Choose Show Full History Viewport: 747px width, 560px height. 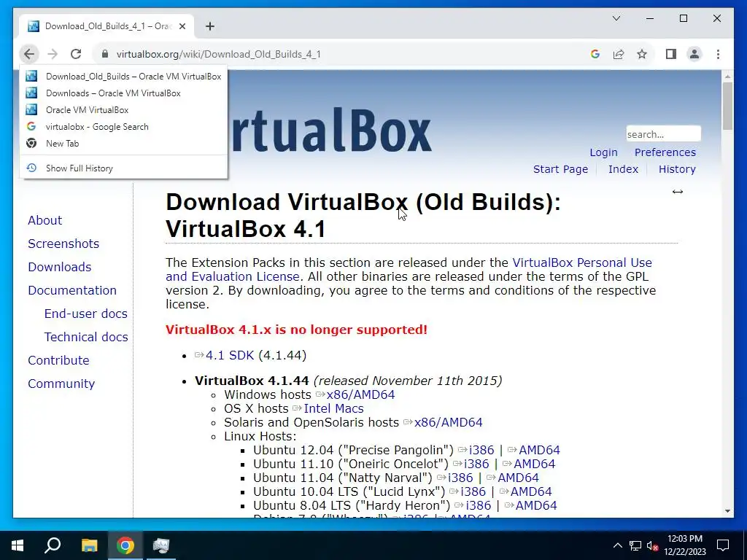tap(123, 168)
